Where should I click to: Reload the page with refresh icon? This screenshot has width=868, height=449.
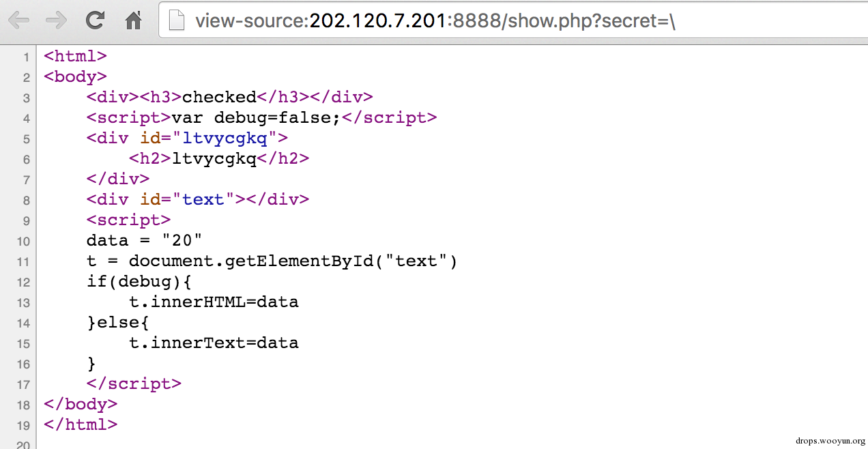tap(95, 20)
